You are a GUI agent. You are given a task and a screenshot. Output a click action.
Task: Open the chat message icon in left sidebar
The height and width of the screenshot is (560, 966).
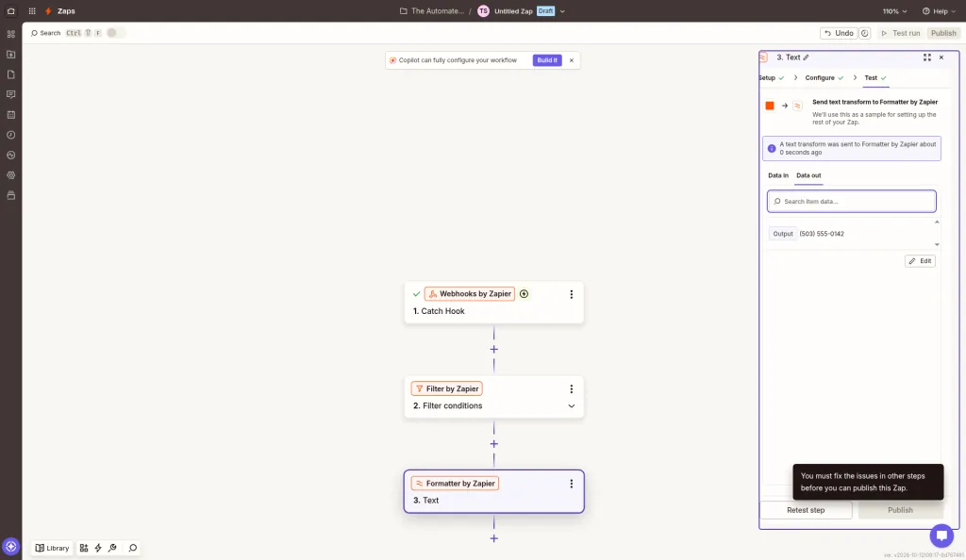click(10, 95)
